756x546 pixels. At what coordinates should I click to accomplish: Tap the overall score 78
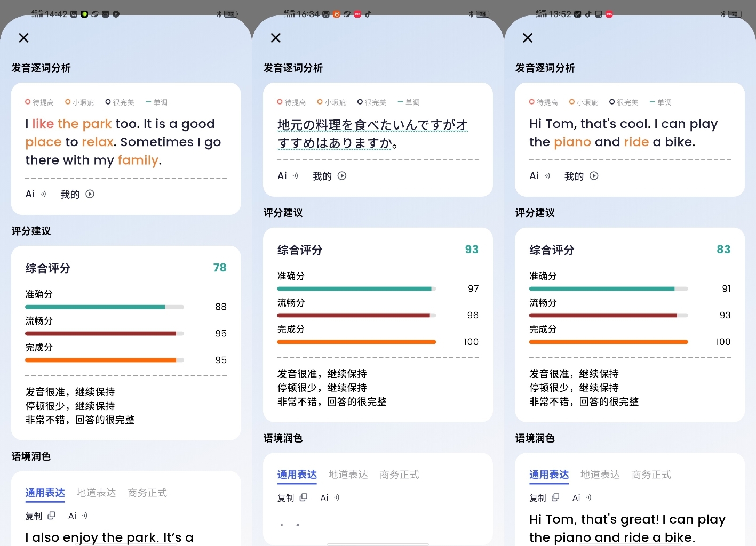(x=220, y=268)
